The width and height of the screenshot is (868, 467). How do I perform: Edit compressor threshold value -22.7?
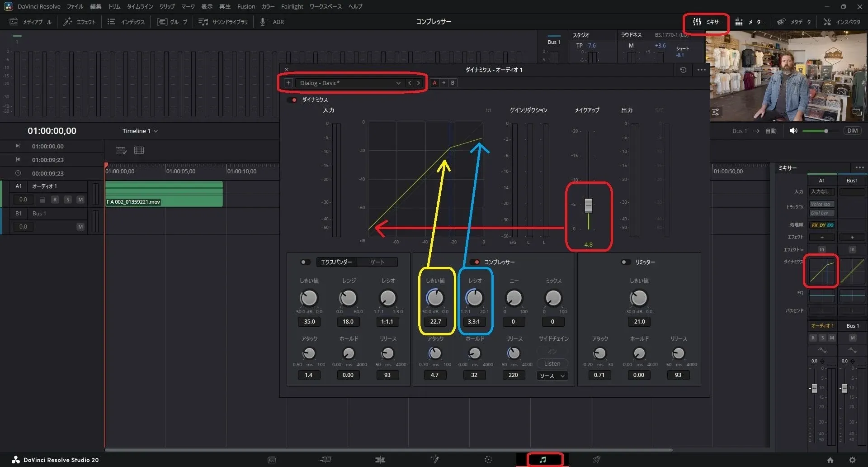[435, 322]
